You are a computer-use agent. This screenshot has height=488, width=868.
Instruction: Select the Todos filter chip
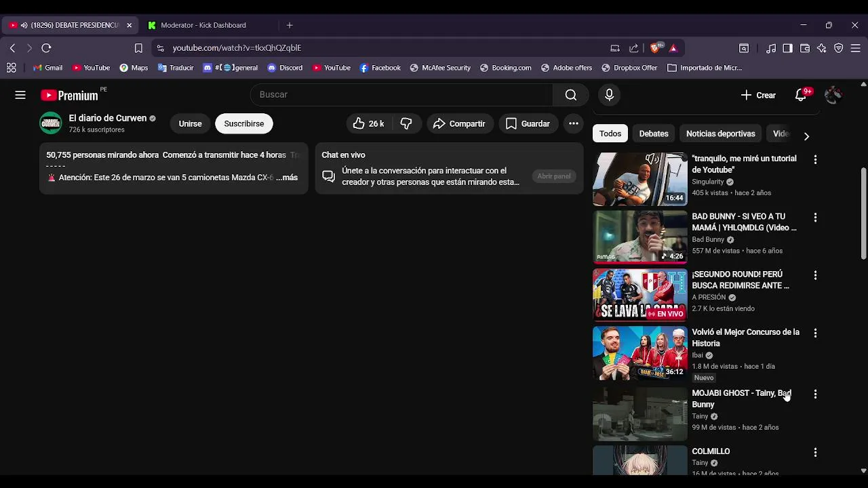click(x=610, y=134)
